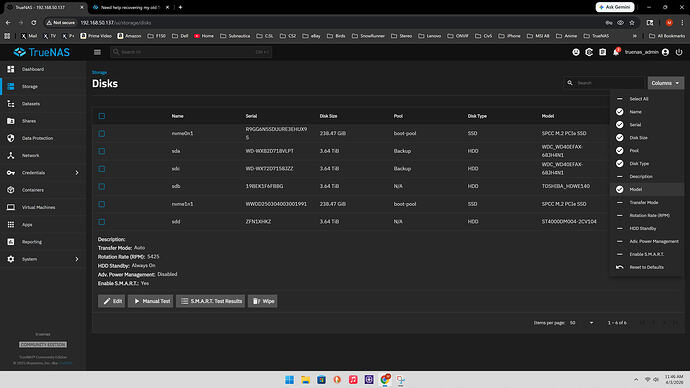Image resolution: width=690 pixels, height=388 pixels.
Task: Uncheck the Serial column option
Action: tap(646, 124)
